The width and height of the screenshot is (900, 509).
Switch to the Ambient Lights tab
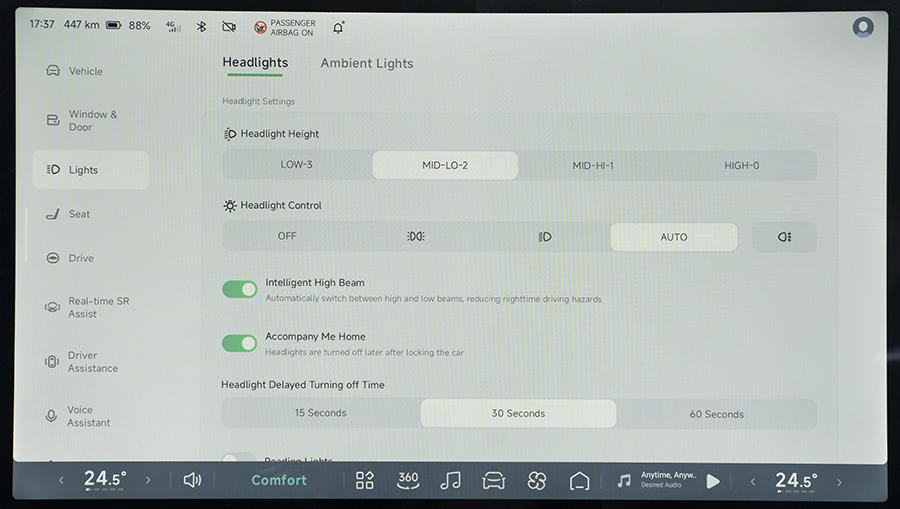(x=366, y=63)
